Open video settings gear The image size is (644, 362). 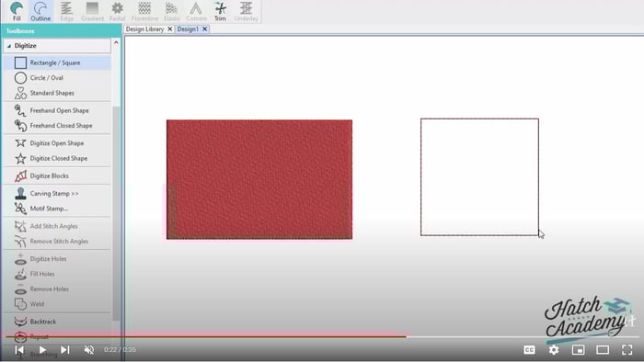pos(554,350)
